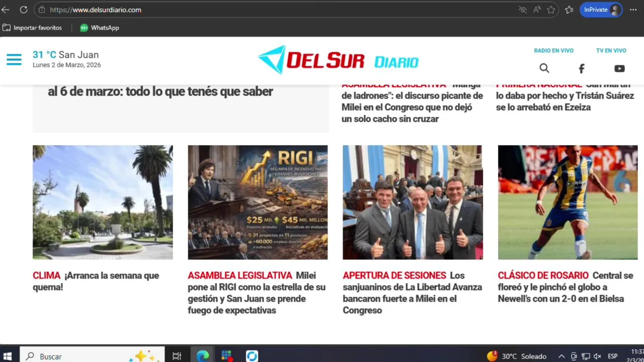
Task: Go back using the browser back arrow
Action: pos(6,10)
